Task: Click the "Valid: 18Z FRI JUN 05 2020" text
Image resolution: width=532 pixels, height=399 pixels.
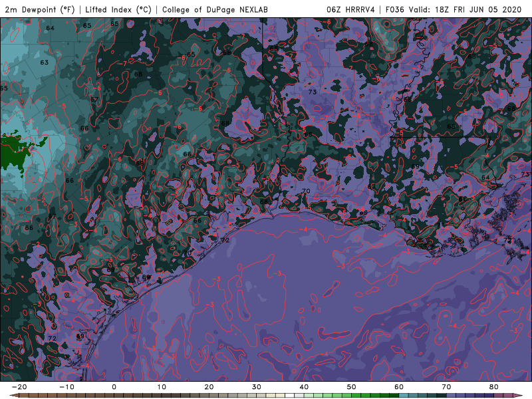Action: [x=465, y=9]
